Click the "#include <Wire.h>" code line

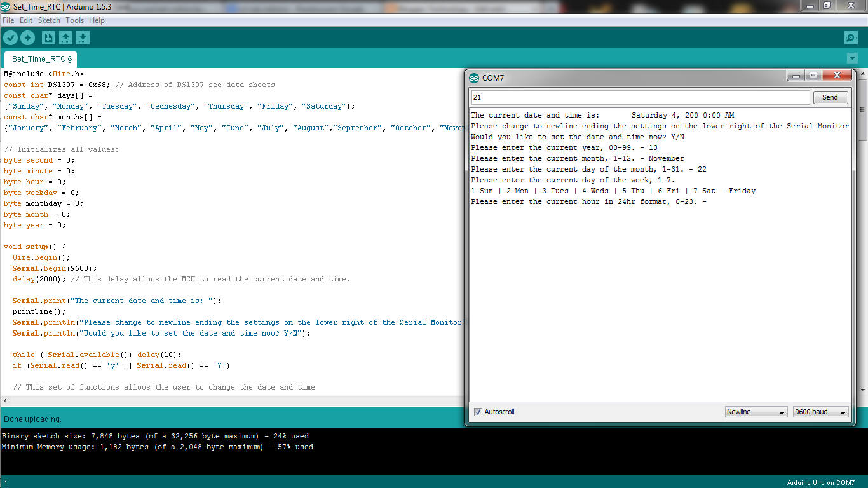point(43,74)
